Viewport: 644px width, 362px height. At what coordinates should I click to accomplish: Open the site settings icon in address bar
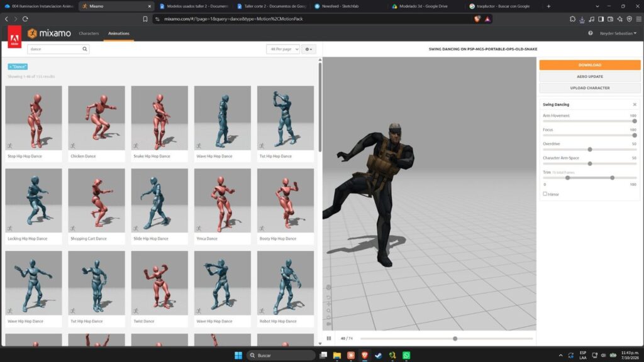click(x=157, y=19)
